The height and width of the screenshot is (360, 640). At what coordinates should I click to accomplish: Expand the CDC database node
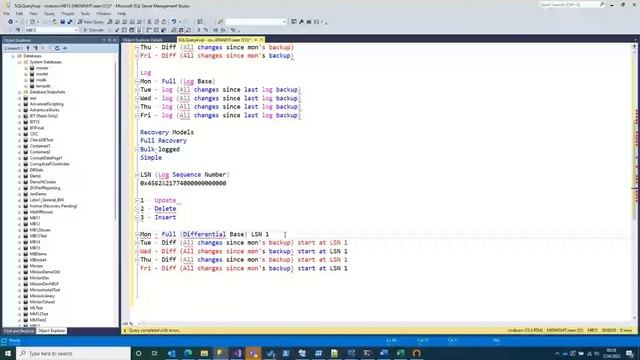click(x=19, y=134)
